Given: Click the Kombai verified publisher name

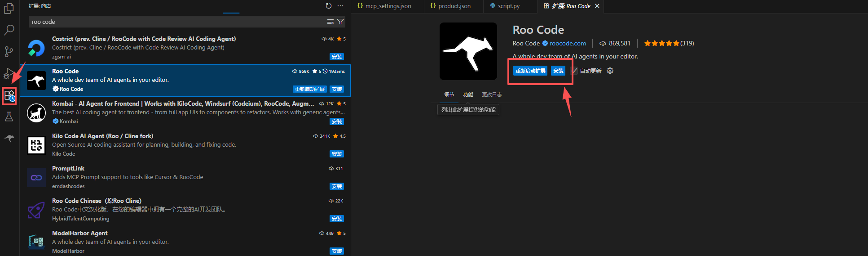Looking at the screenshot, I should pyautogui.click(x=69, y=121).
